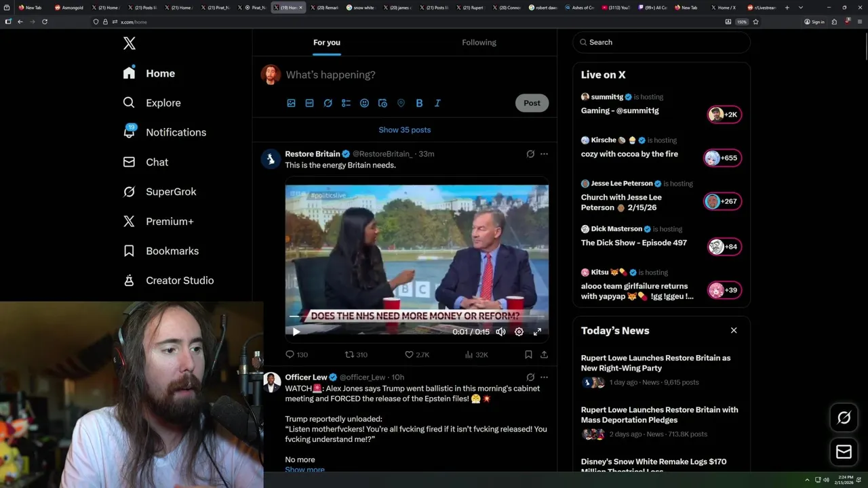This screenshot has width=868, height=488.
Task: View analytics for post (32K views)
Action: [x=476, y=354]
